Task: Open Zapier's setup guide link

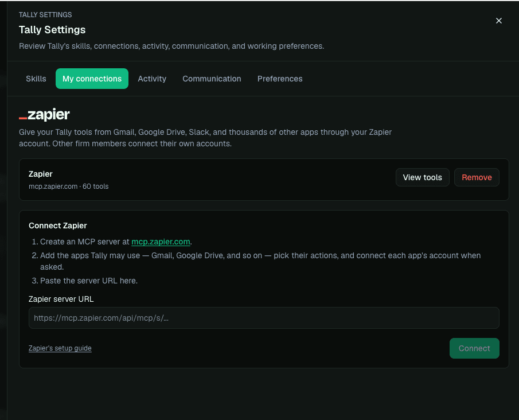Action: [60, 348]
